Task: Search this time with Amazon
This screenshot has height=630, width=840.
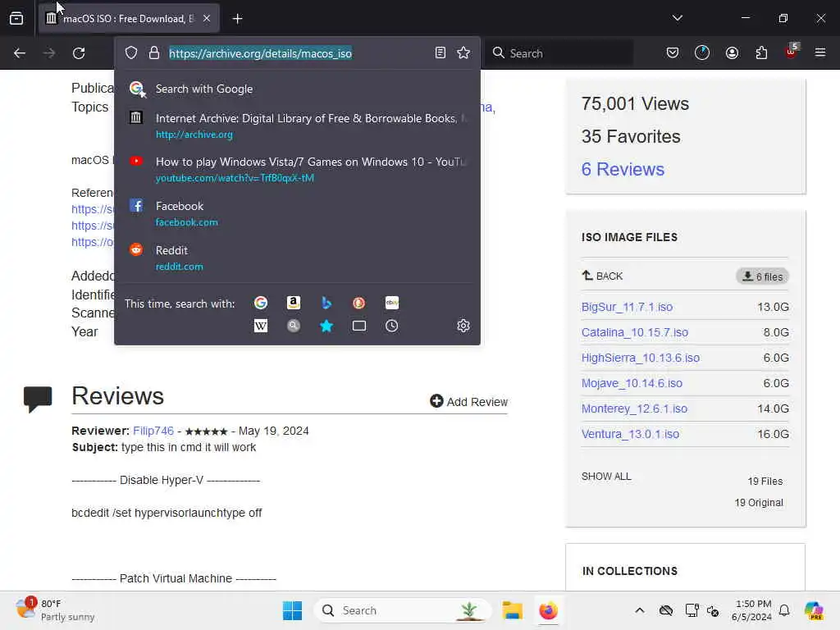Action: [294, 304]
